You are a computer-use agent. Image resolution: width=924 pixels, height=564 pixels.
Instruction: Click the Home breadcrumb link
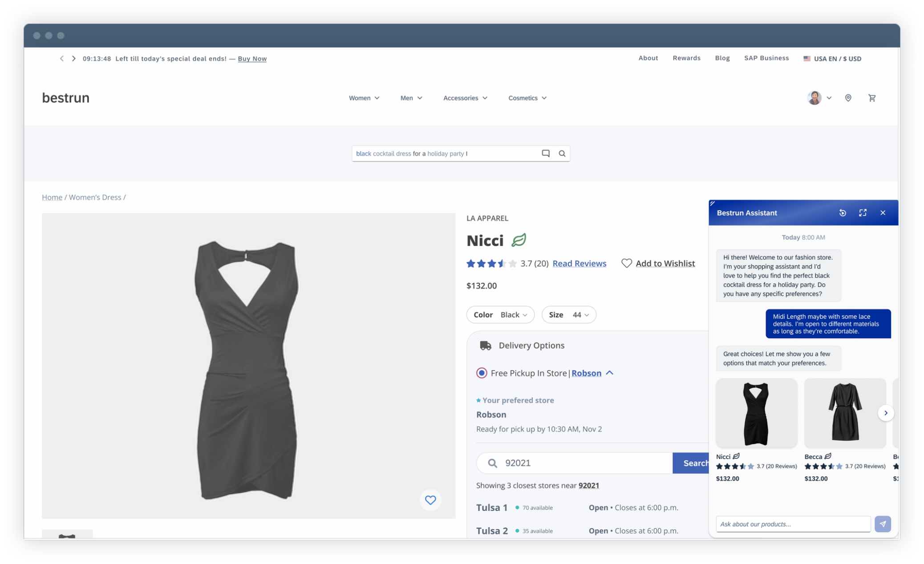tap(52, 197)
